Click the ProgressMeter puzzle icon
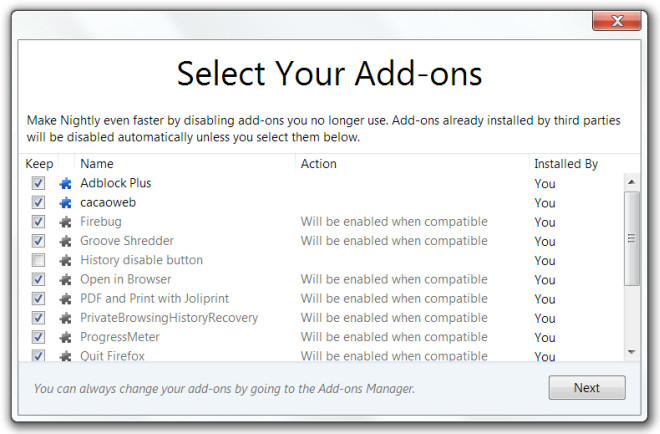Viewport: 660px width, 434px height. 65,337
